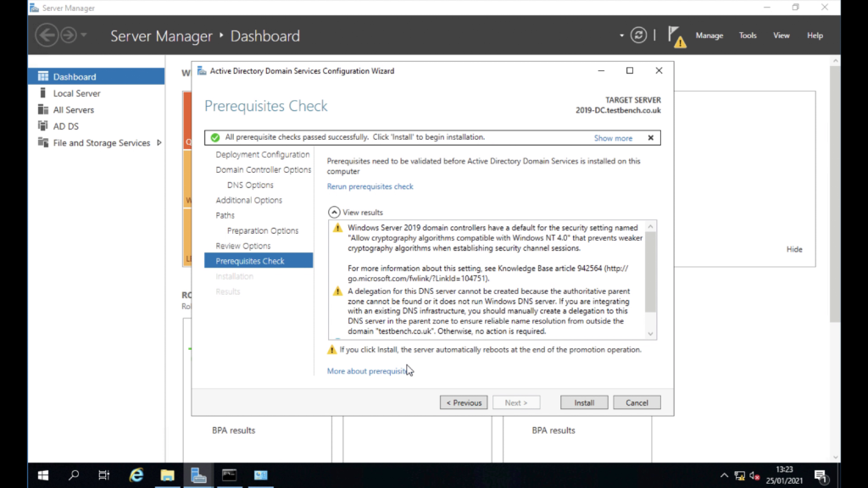Open the command prompt taskbar icon
This screenshot has height=488, width=868.
229,475
